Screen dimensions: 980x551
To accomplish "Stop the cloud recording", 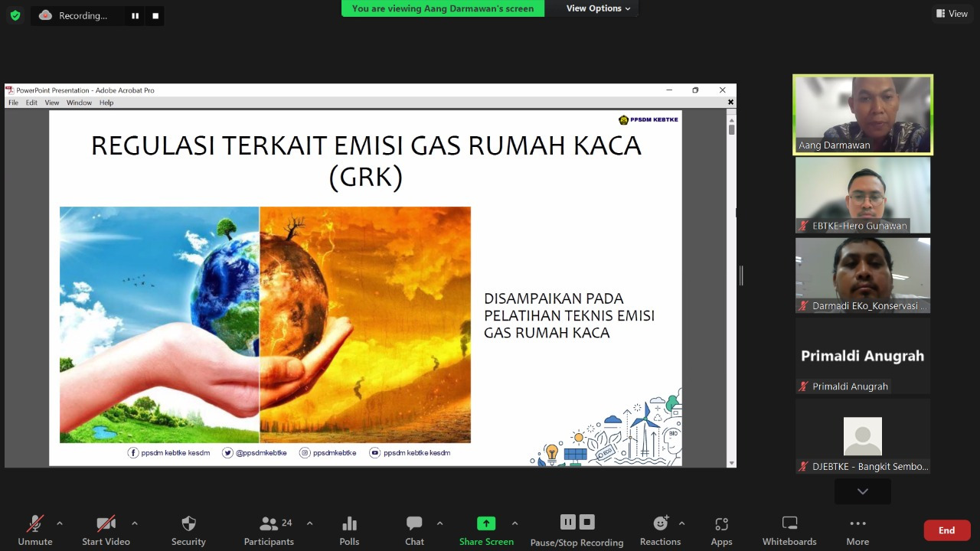I will pyautogui.click(x=587, y=521).
